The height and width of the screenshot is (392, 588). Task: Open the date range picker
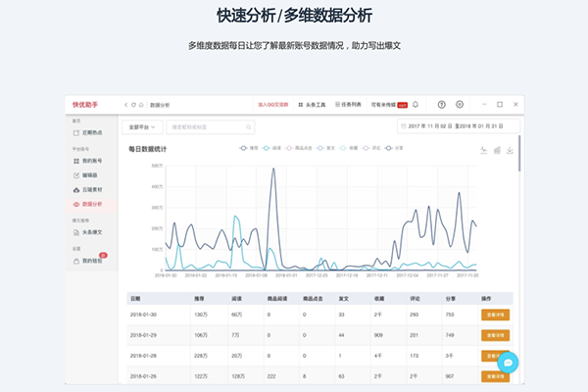458,126
